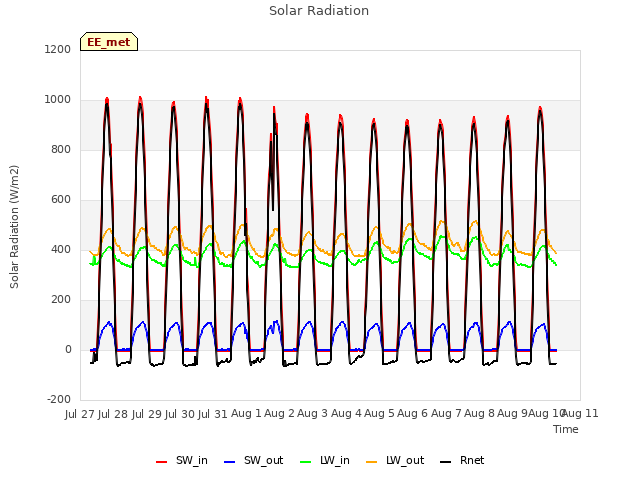
Task: Click the Aug 8 x-axis tick label
Action: [479, 414]
